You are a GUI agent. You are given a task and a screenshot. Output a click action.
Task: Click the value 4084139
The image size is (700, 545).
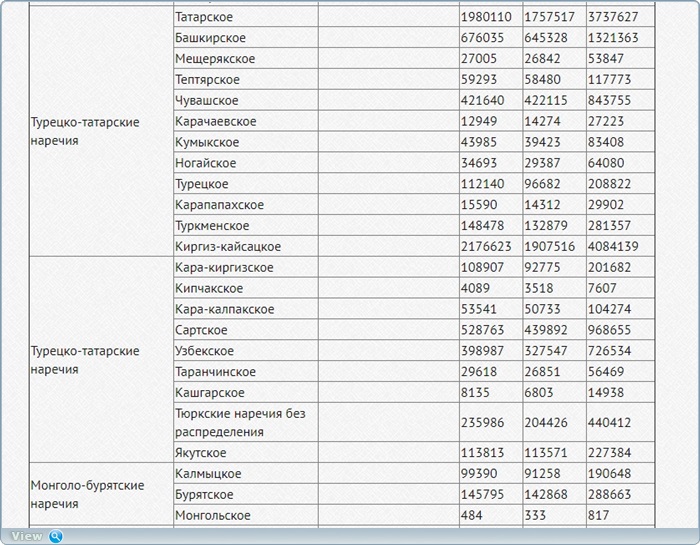tap(613, 246)
